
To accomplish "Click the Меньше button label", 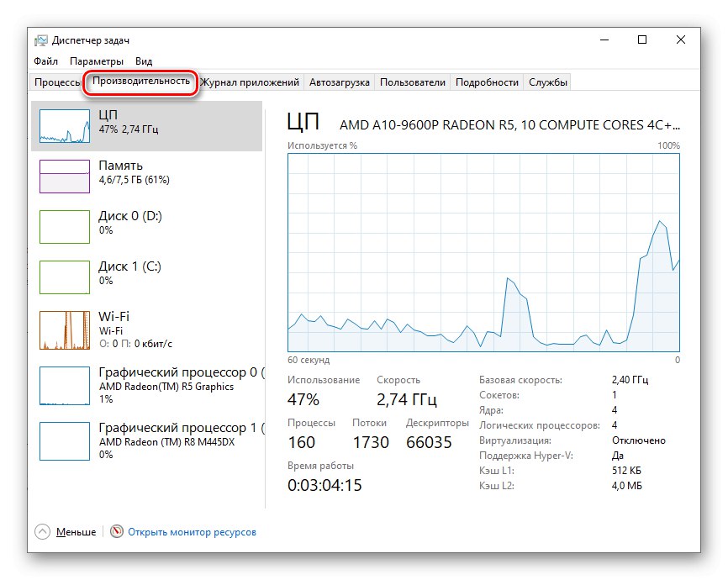I will pos(76,532).
